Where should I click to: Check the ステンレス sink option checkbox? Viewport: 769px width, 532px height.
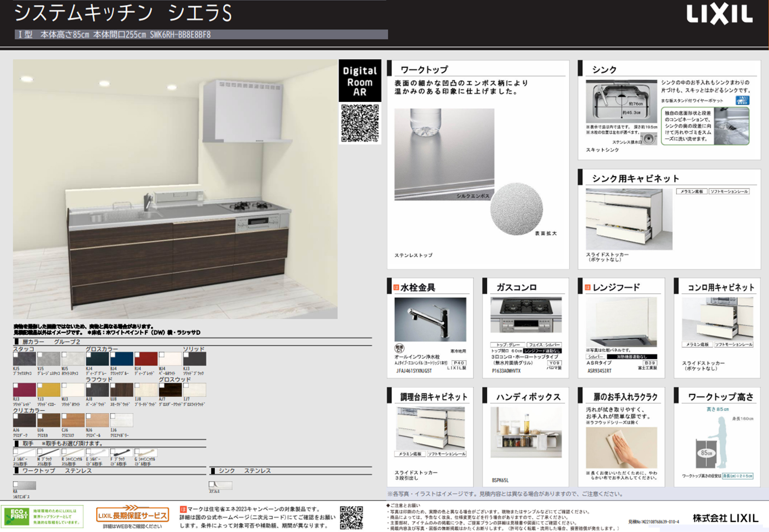point(211,484)
